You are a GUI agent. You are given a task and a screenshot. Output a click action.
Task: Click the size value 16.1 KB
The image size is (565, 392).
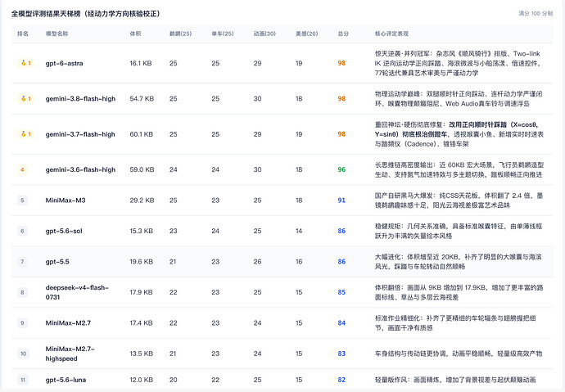[x=141, y=63]
